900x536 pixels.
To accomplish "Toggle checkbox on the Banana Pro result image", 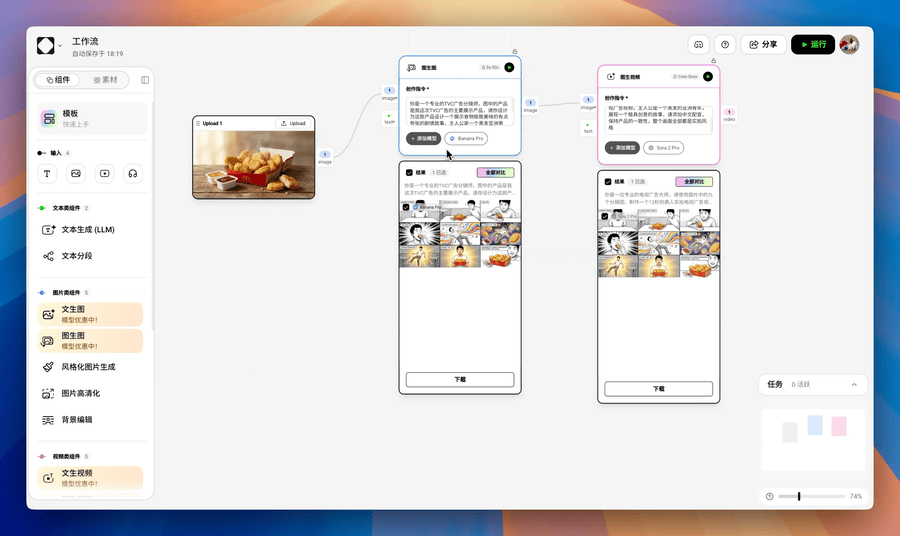I will 406,207.
